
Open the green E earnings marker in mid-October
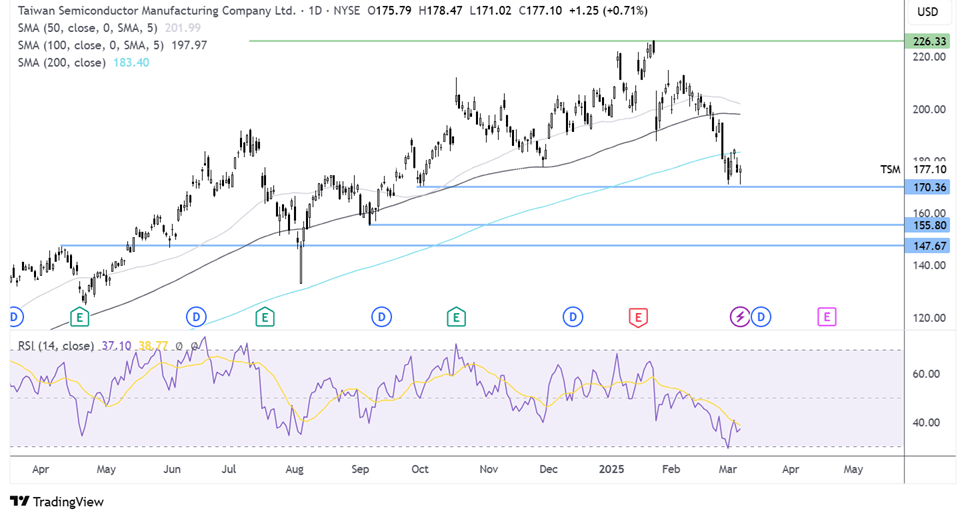tap(456, 317)
